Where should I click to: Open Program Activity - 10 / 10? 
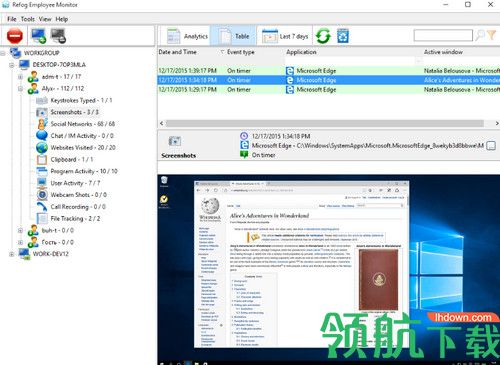pos(84,171)
